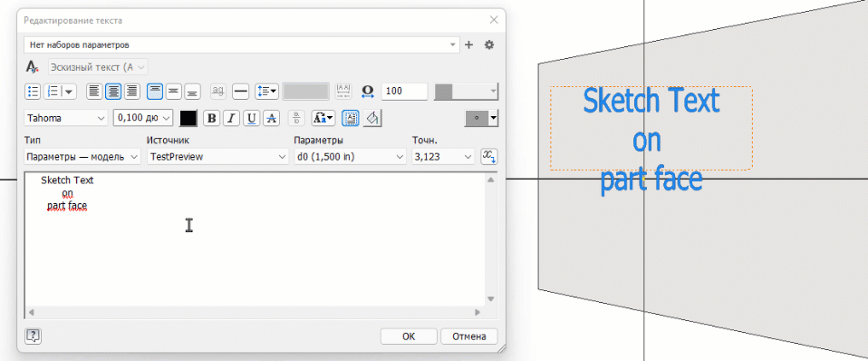The image size is (868, 361).
Task: Open the 'Нет наборов параметров' preset dropdown
Action: tap(242, 45)
